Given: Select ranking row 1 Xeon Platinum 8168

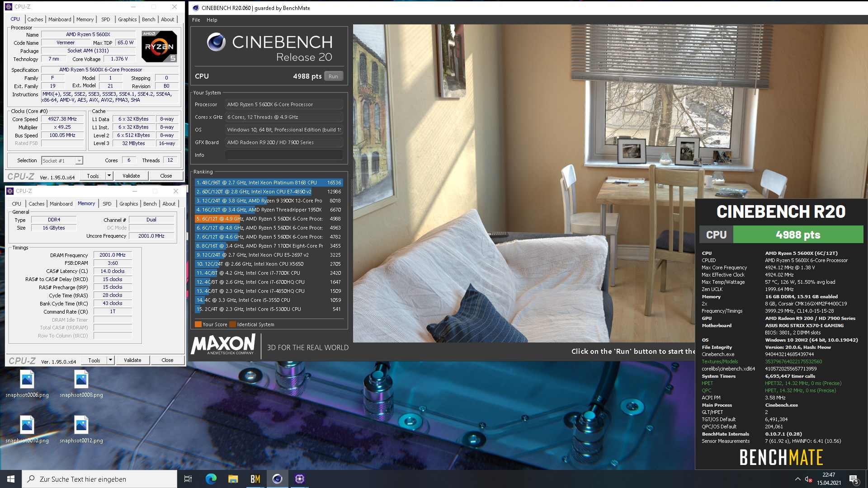Looking at the screenshot, I should pos(269,183).
